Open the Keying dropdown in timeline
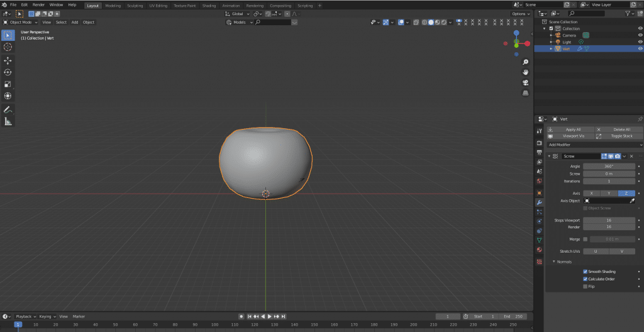 click(48, 316)
